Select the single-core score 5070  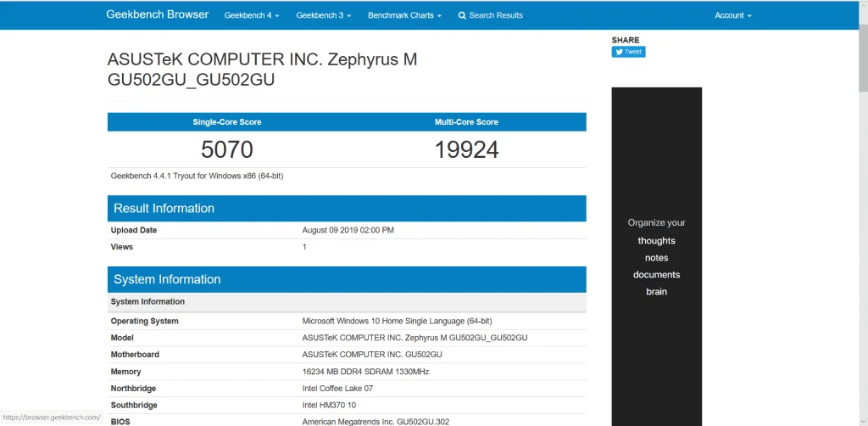pyautogui.click(x=227, y=149)
